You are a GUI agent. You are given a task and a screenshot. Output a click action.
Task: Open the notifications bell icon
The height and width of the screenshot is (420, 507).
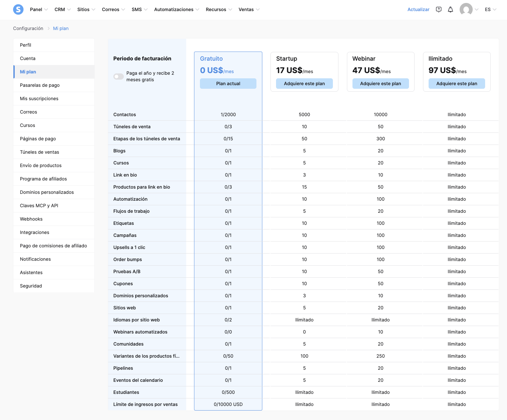click(x=450, y=9)
